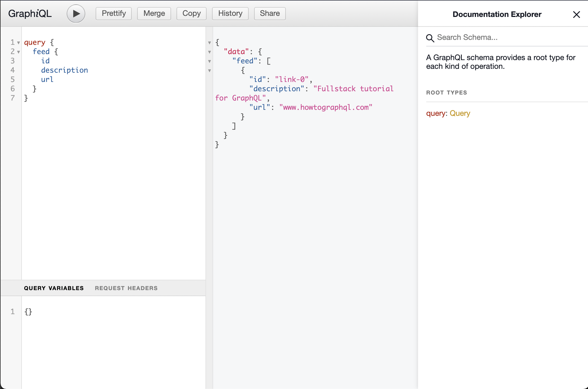Close the Documentation Explorer panel
The width and height of the screenshot is (588, 389).
point(577,14)
